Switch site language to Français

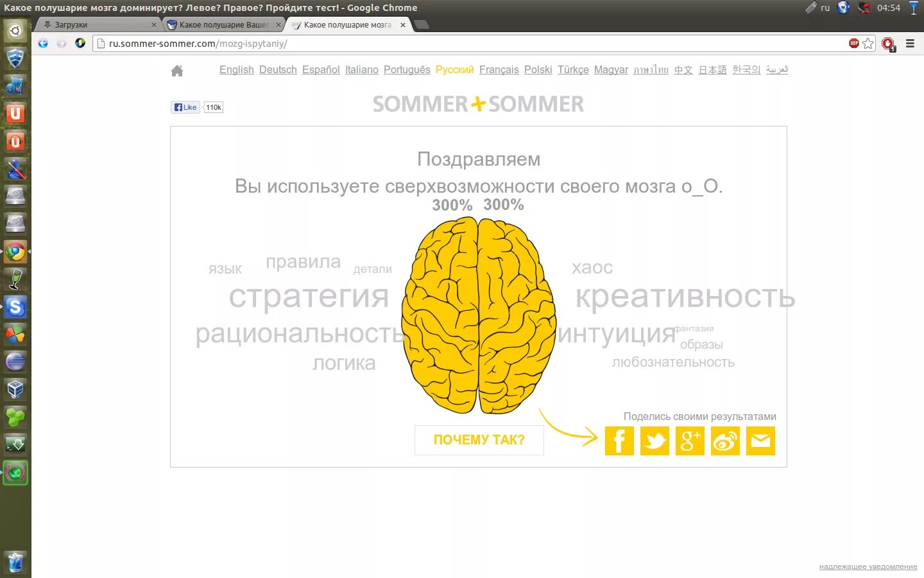(x=499, y=69)
